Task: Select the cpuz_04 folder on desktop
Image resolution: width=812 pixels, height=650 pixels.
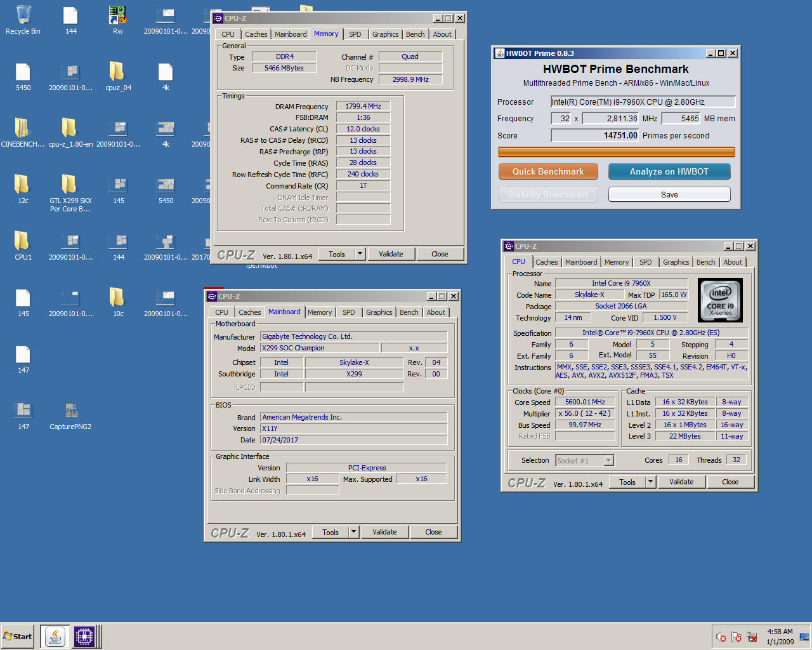Action: [x=118, y=76]
